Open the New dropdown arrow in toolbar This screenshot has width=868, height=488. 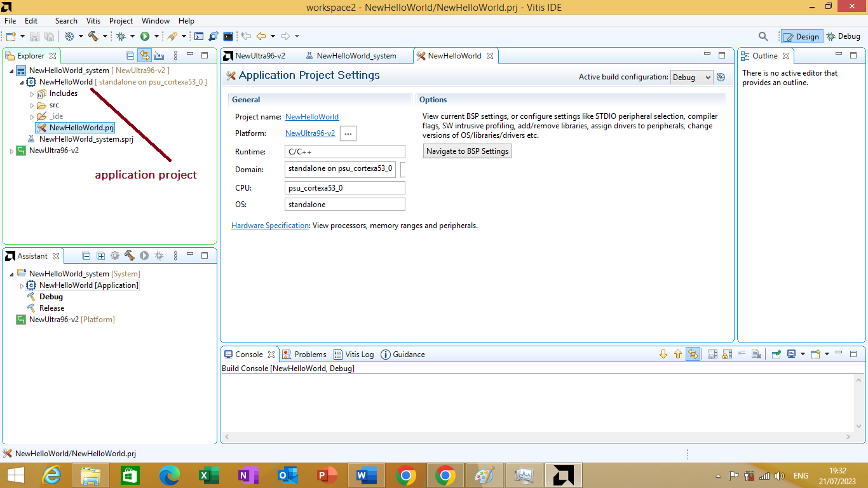[23, 36]
